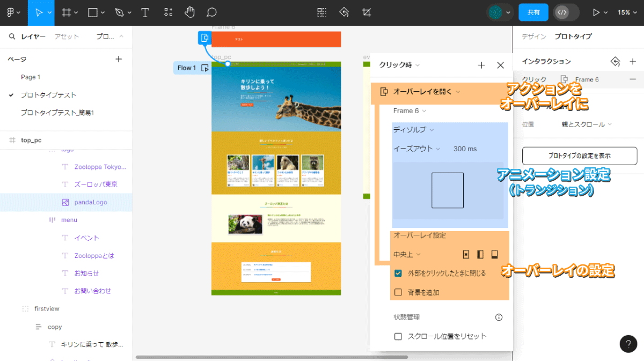Open the Frame 6 destination dropdown
This screenshot has width=644, height=362.
[x=409, y=111]
